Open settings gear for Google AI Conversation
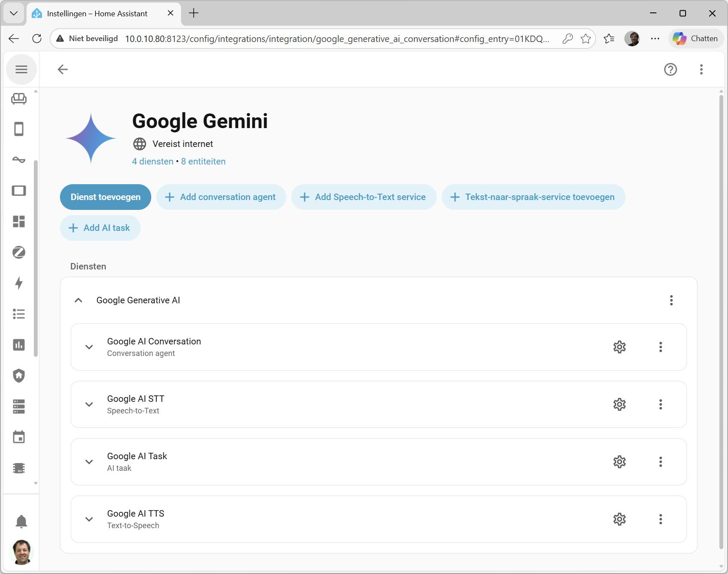Image resolution: width=728 pixels, height=574 pixels. click(x=619, y=347)
